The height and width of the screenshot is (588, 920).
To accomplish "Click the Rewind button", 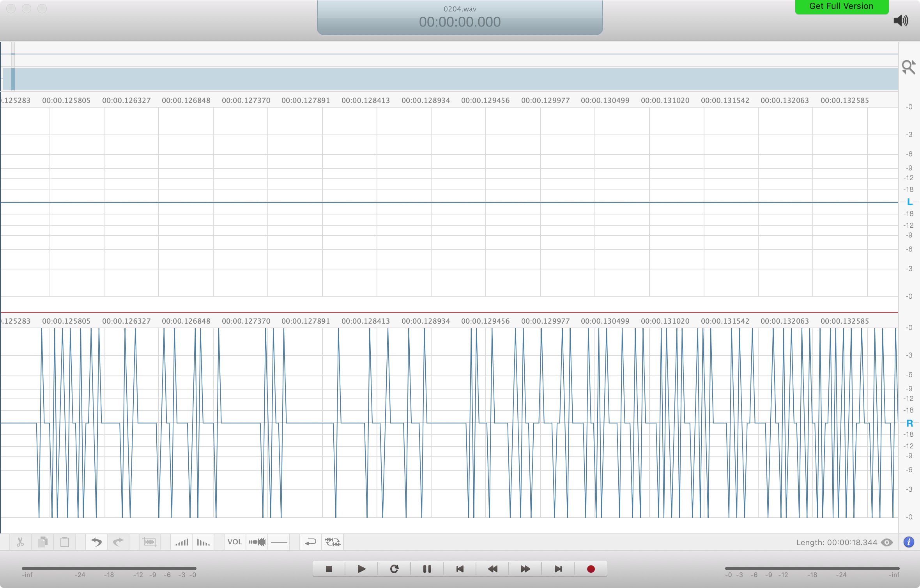I will coord(492,569).
